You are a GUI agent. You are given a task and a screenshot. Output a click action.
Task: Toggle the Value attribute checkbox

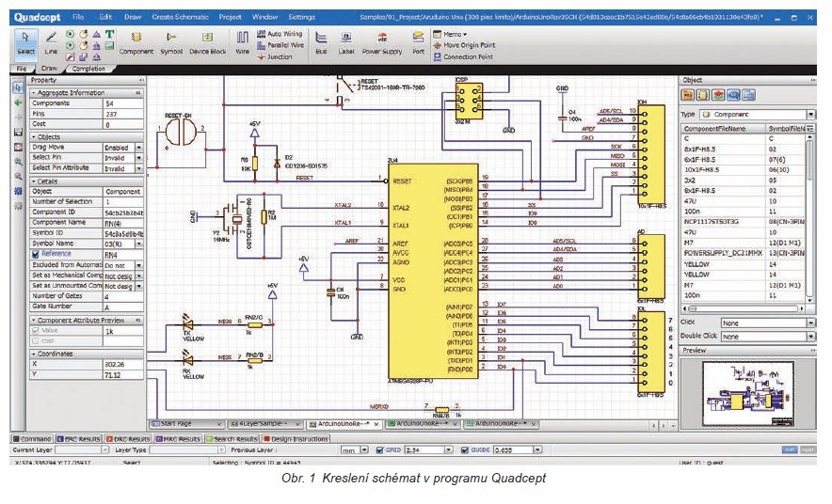pos(36,331)
